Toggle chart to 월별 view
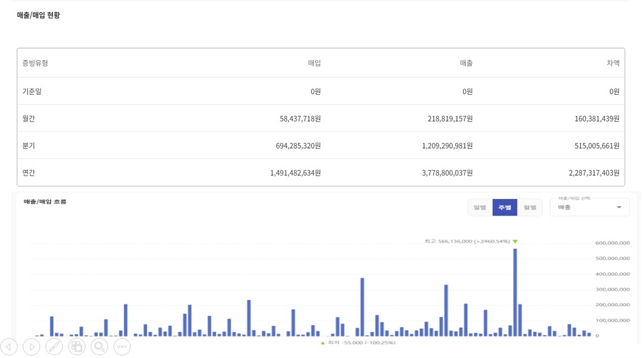This screenshot has width=644, height=358. [x=530, y=207]
